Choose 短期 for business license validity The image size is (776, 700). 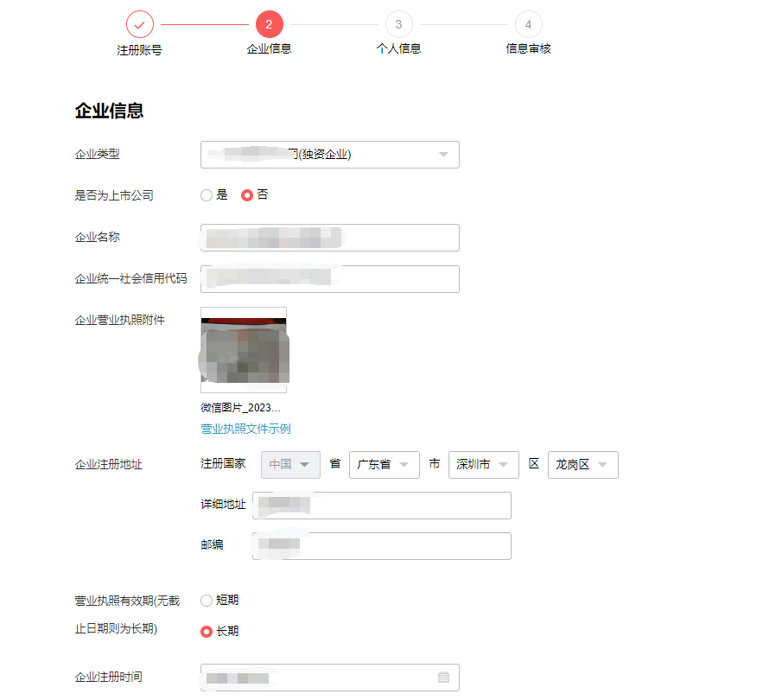tap(206, 600)
